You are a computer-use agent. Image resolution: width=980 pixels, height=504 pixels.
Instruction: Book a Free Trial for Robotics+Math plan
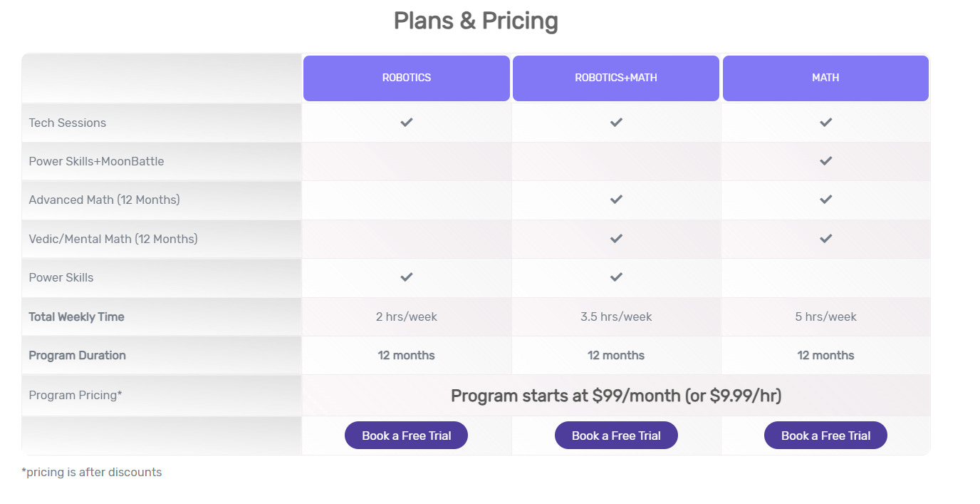(x=616, y=436)
